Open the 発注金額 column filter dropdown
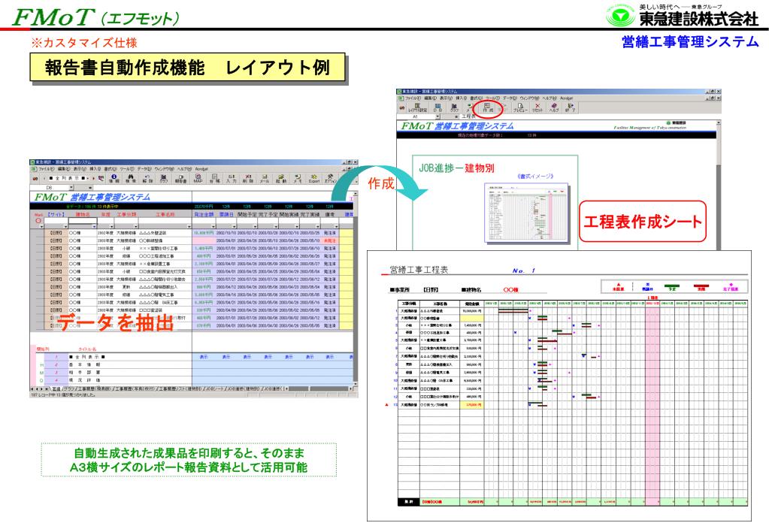Screen dimensions: 769x532 (x=213, y=226)
